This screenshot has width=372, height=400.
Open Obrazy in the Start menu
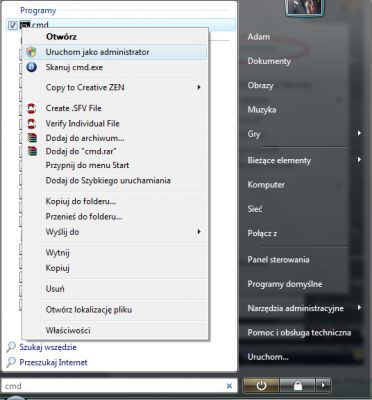pos(260,86)
